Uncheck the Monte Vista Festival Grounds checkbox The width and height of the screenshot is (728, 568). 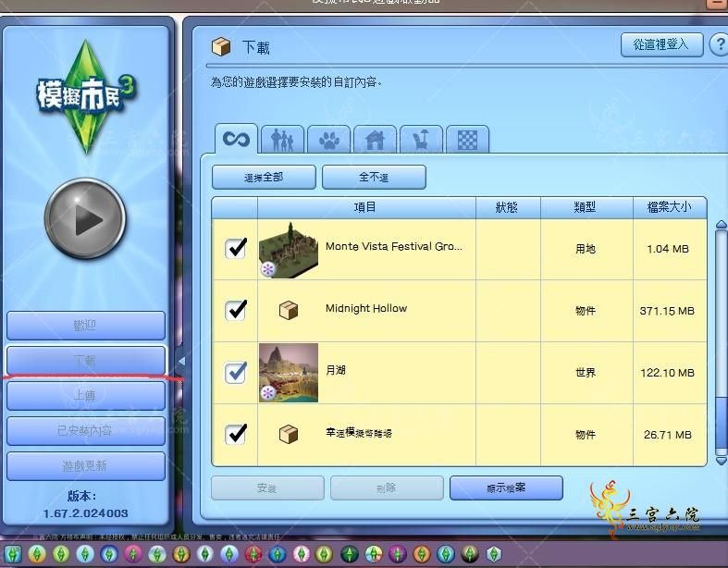click(x=236, y=249)
